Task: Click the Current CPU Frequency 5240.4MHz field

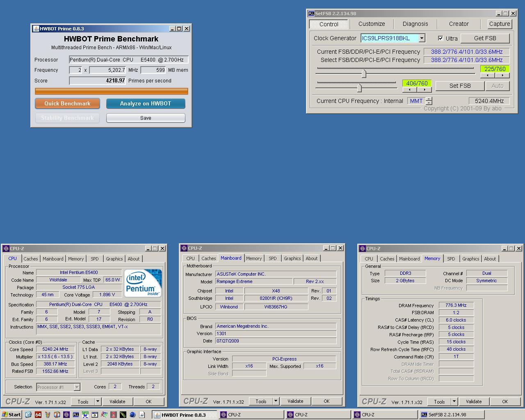Action: pyautogui.click(x=489, y=101)
